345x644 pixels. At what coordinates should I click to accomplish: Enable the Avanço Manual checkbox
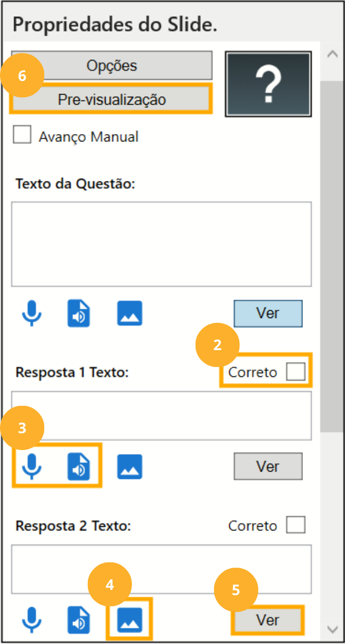23,136
